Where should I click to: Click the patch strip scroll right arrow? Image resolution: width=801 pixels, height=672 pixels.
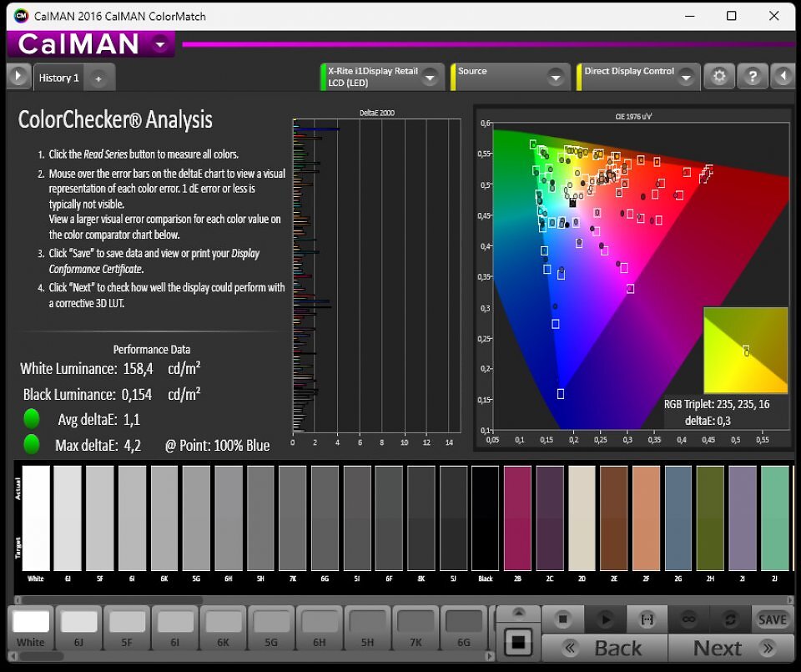click(x=490, y=655)
